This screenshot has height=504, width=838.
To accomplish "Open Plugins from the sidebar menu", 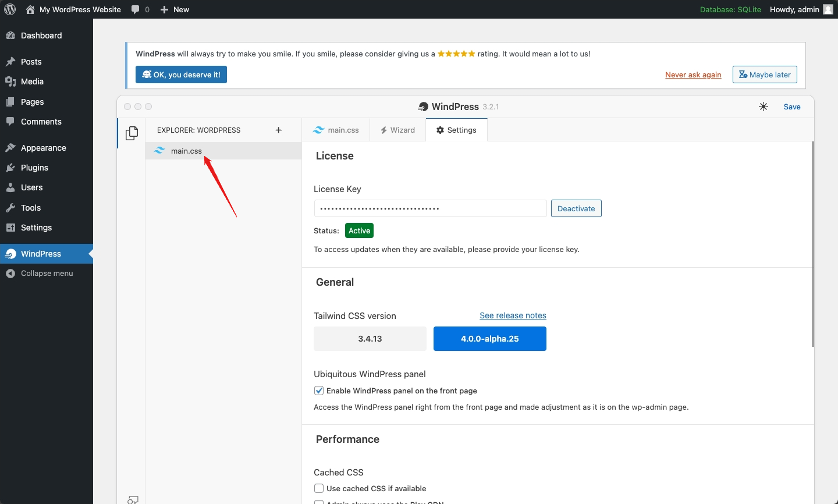I will 34,168.
